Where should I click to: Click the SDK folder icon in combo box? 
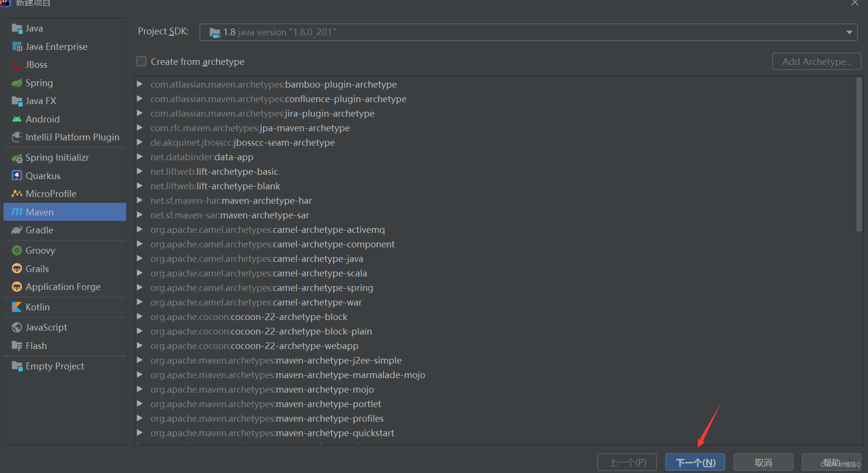215,32
